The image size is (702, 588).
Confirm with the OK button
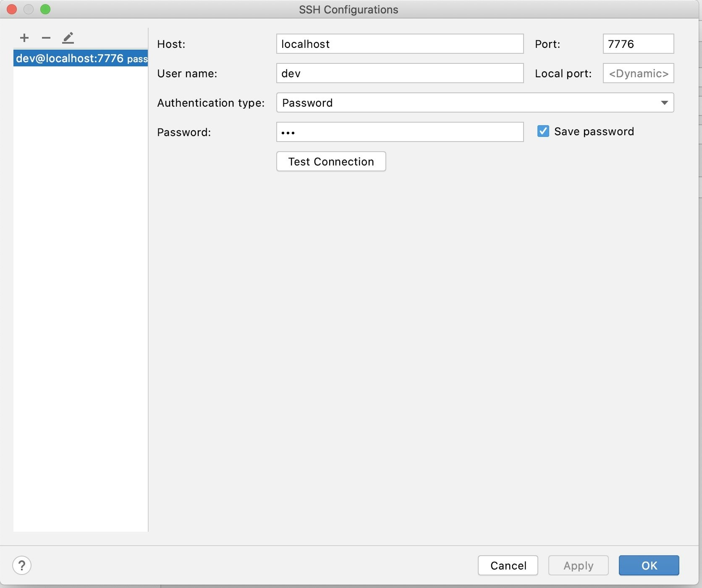(x=649, y=565)
